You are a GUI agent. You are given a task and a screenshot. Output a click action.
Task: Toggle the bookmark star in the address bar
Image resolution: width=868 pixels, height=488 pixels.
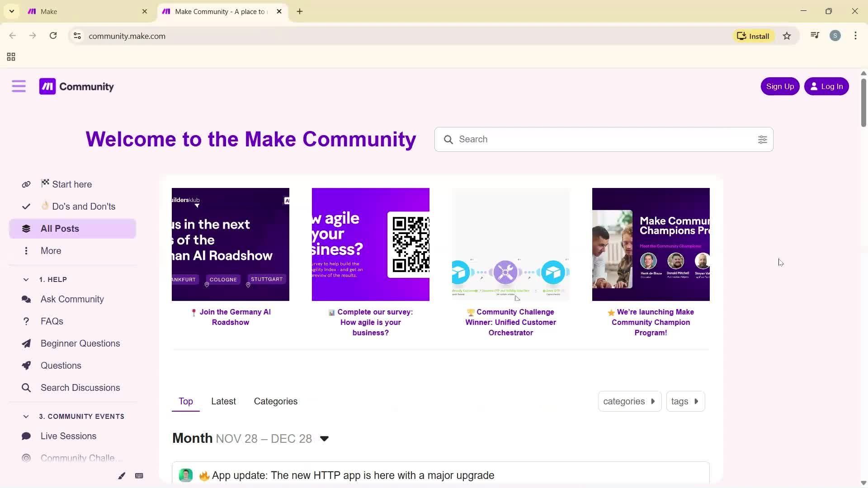(x=787, y=36)
